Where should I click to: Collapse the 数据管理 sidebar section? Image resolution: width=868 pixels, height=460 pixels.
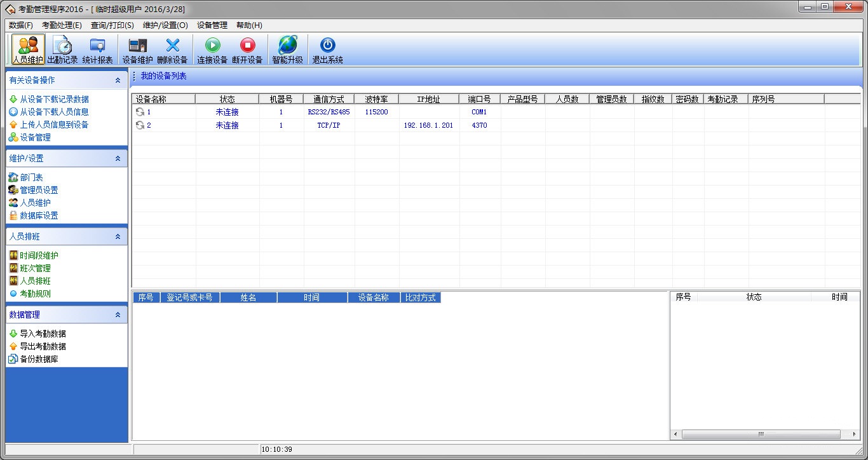(x=118, y=315)
